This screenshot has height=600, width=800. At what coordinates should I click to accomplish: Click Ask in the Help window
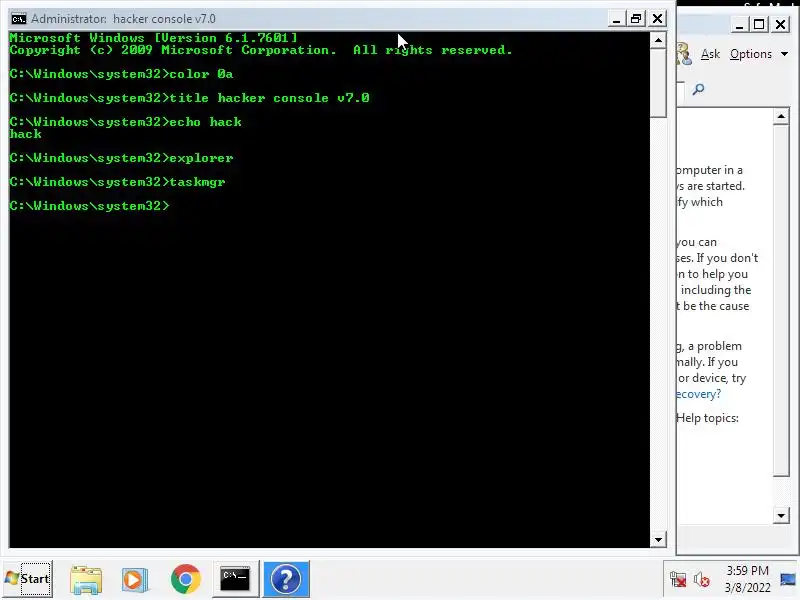710,54
